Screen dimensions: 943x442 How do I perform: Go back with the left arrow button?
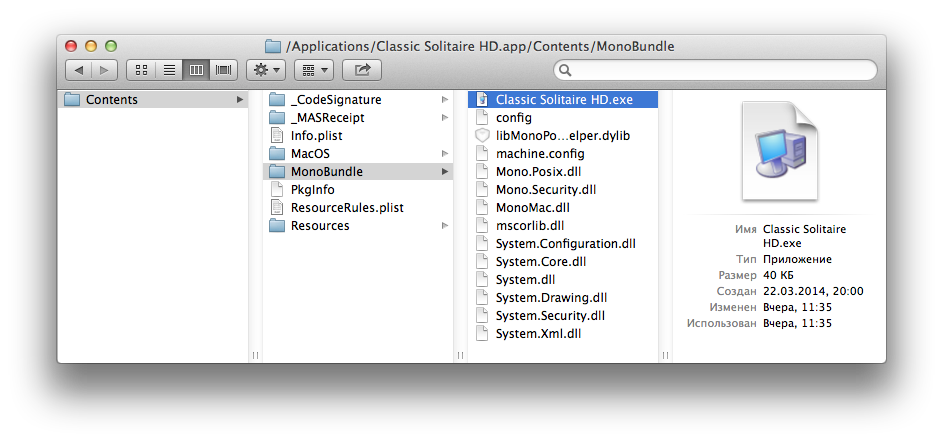(x=79, y=70)
